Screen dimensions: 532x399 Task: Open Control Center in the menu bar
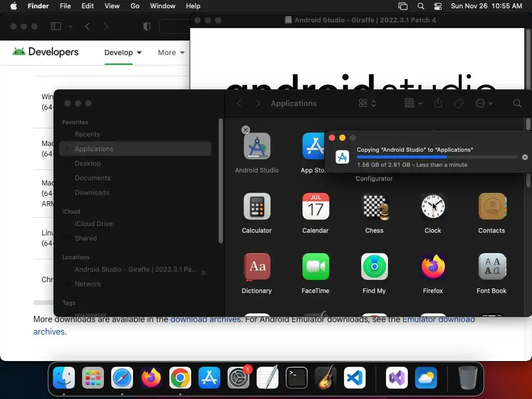coord(438,6)
